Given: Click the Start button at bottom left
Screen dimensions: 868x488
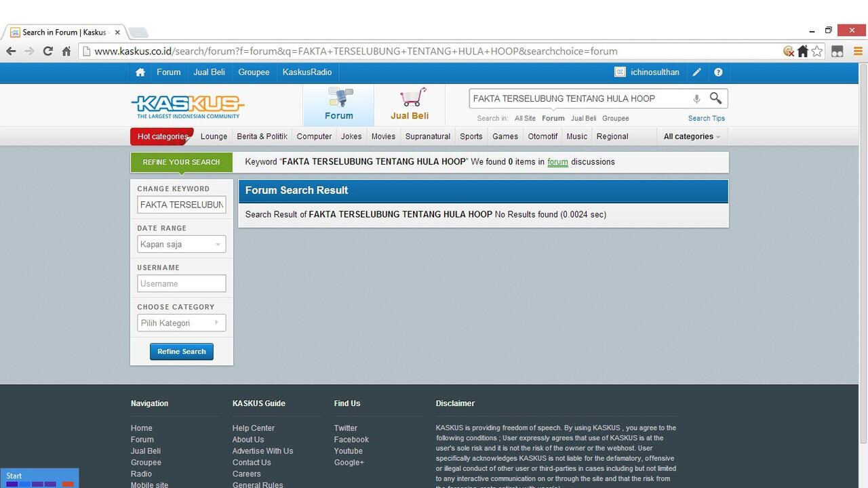Looking at the screenshot, I should (x=39, y=478).
